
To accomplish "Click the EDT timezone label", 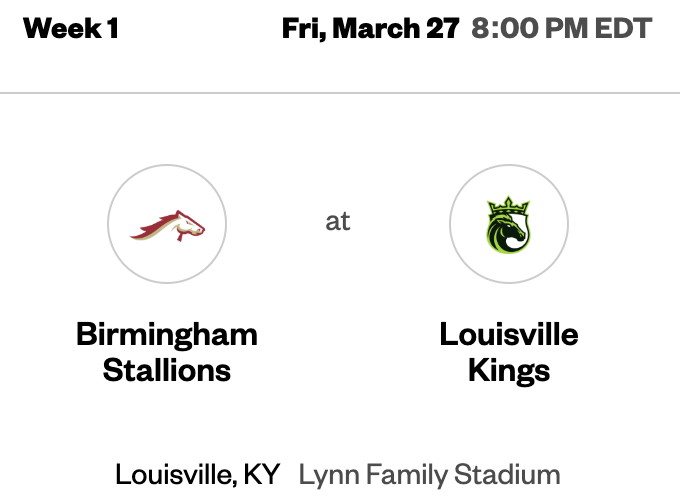I will click(x=622, y=28).
